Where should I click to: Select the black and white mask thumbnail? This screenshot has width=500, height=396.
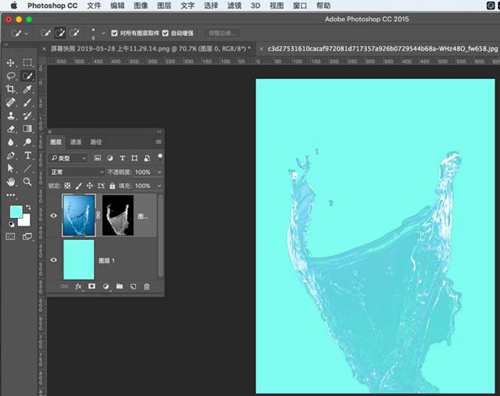(x=118, y=215)
